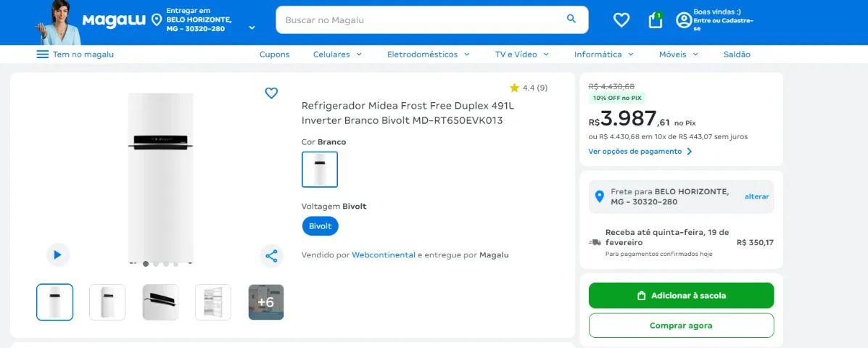
Task: Click the shipping location pin icon
Action: 599,196
